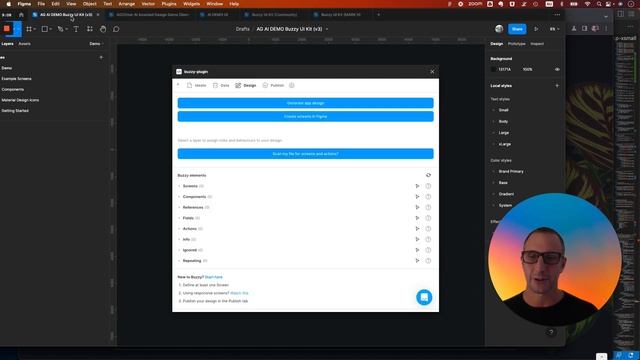
Task: Select all Actions with arrow icon
Action: click(x=417, y=229)
